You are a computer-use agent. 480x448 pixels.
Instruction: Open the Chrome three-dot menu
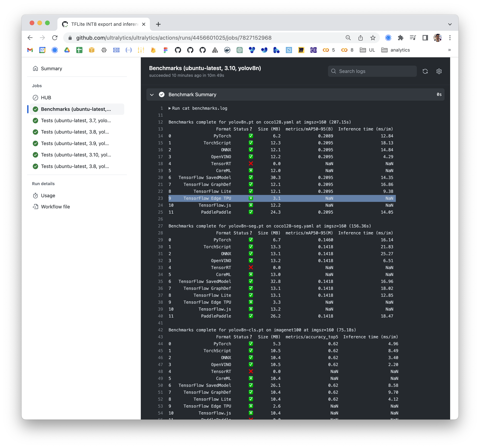coord(450,38)
